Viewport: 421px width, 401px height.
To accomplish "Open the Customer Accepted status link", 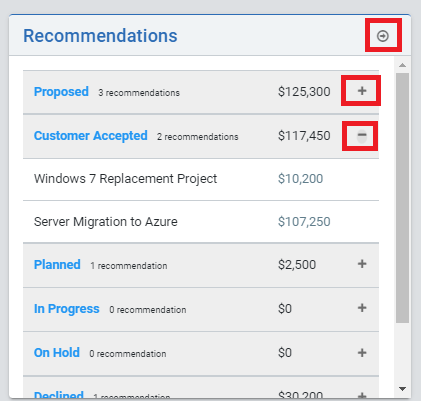I will (x=91, y=136).
